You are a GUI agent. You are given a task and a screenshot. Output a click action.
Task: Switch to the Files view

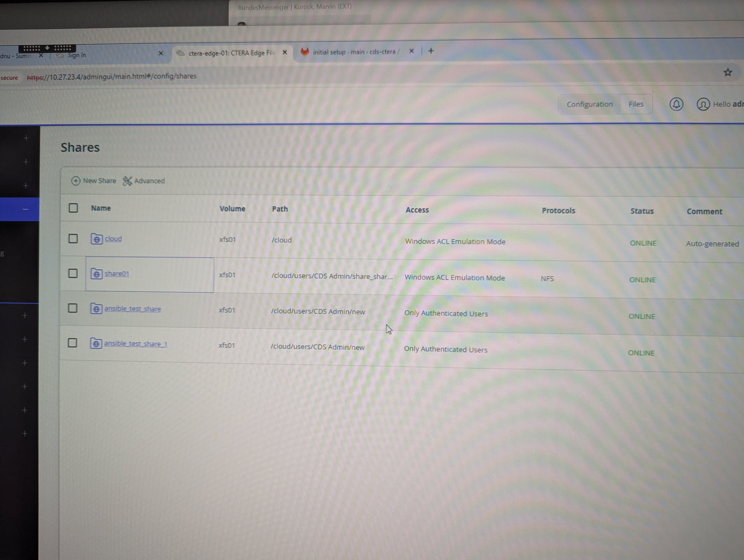pos(635,104)
